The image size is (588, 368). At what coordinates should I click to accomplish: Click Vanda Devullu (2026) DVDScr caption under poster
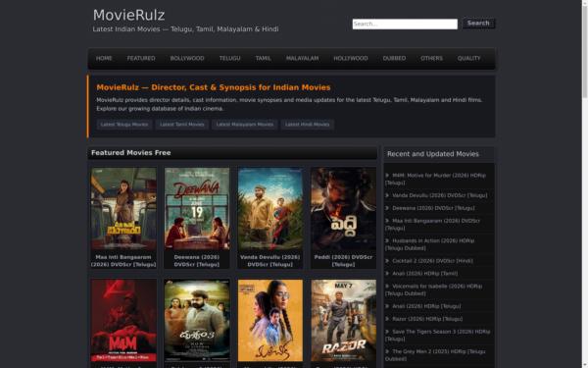[270, 261]
